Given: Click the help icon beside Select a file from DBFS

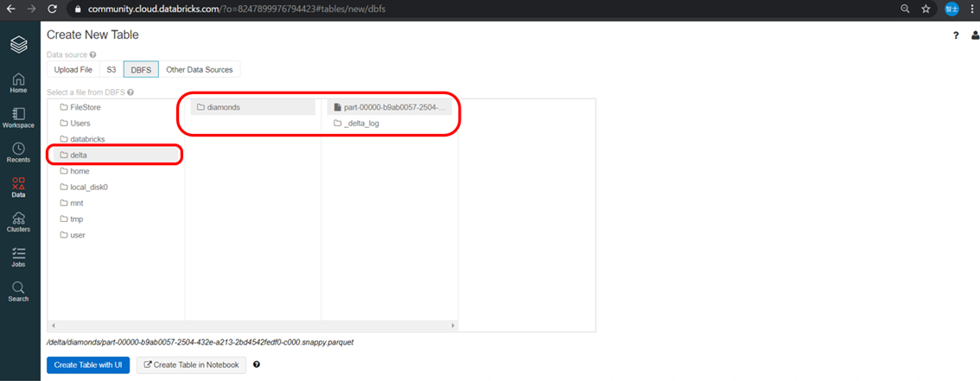Looking at the screenshot, I should 130,92.
